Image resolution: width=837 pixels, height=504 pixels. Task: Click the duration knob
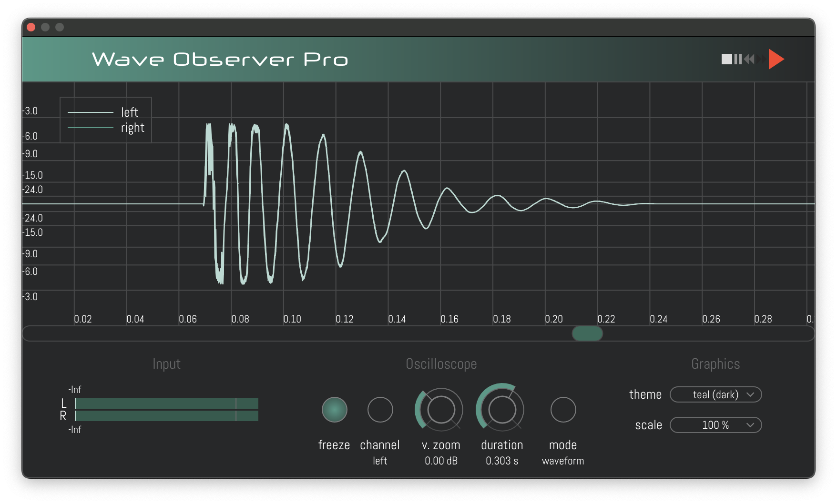(x=502, y=410)
